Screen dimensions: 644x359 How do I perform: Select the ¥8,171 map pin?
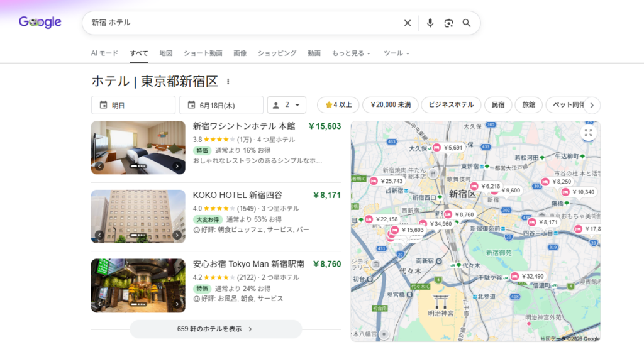pos(544,222)
